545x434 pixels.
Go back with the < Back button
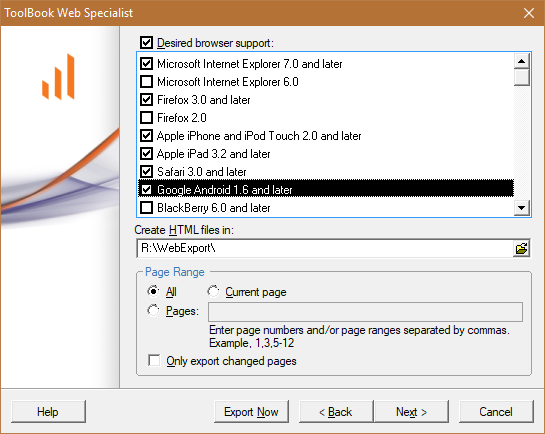tap(336, 412)
